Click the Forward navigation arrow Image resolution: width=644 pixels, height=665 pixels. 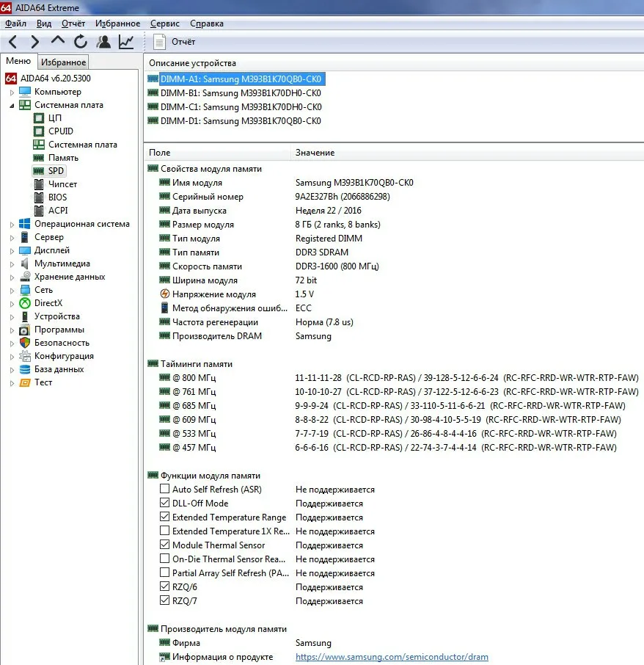[x=35, y=42]
